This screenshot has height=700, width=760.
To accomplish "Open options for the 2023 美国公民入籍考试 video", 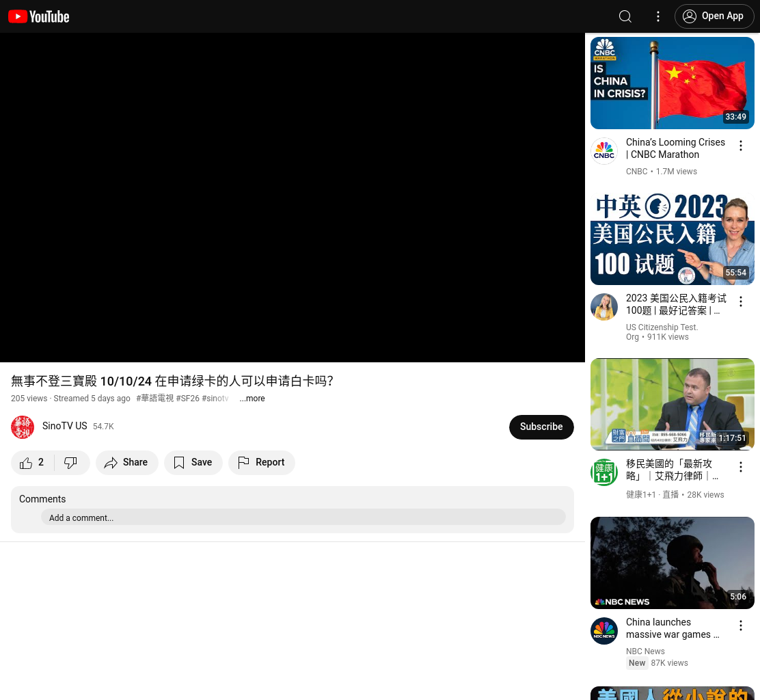I will [x=741, y=301].
